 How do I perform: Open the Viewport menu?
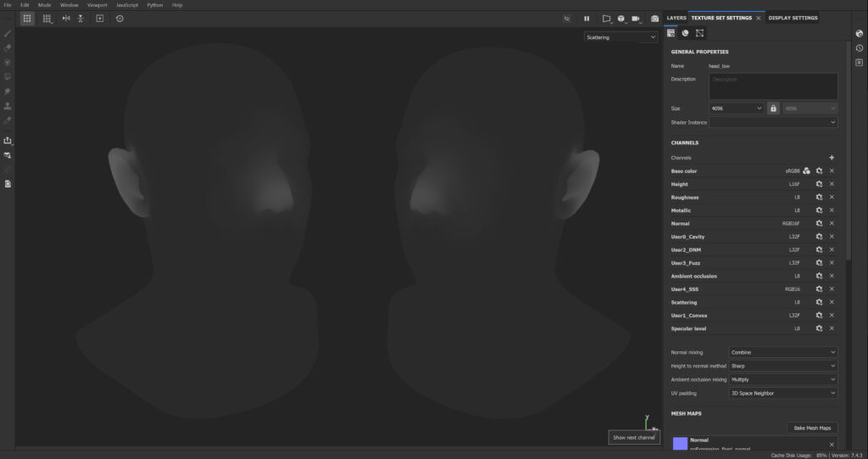97,5
